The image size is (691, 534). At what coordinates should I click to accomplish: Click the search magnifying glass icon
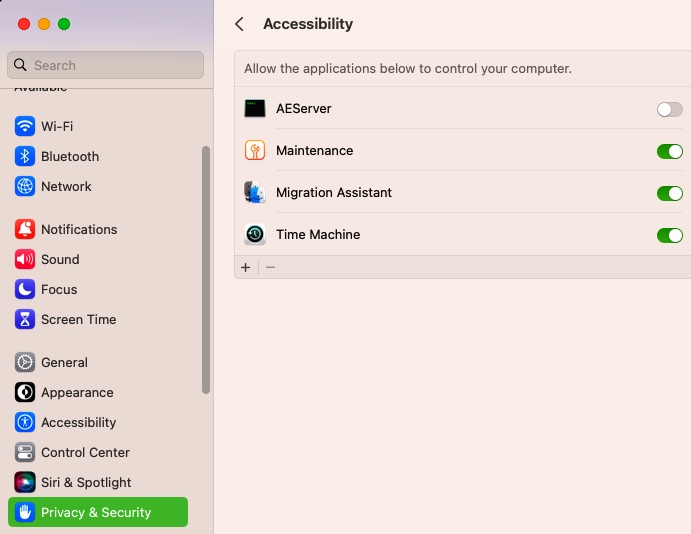pyautogui.click(x=20, y=65)
